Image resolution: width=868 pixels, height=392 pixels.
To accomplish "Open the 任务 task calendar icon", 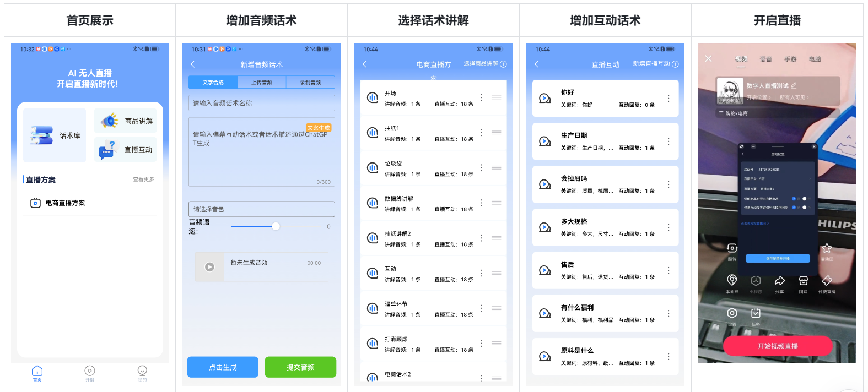I will click(756, 313).
